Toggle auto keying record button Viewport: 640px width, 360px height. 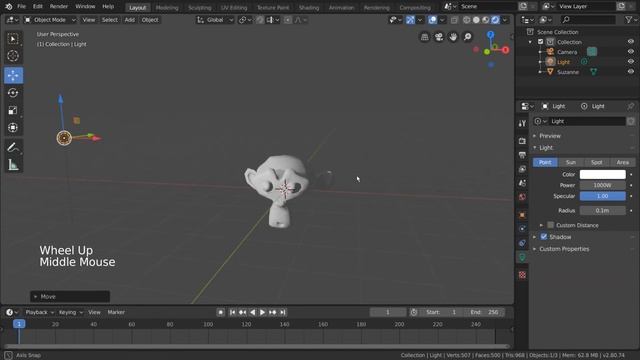pyautogui.click(x=220, y=312)
